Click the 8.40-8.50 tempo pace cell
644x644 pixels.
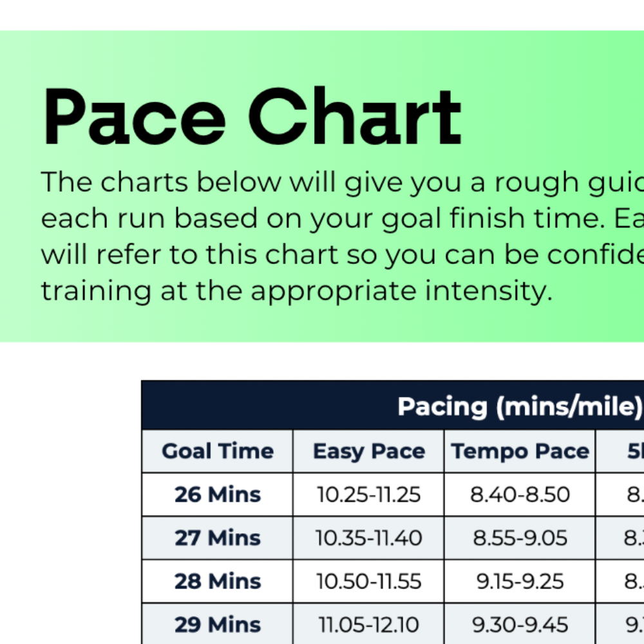520,495
